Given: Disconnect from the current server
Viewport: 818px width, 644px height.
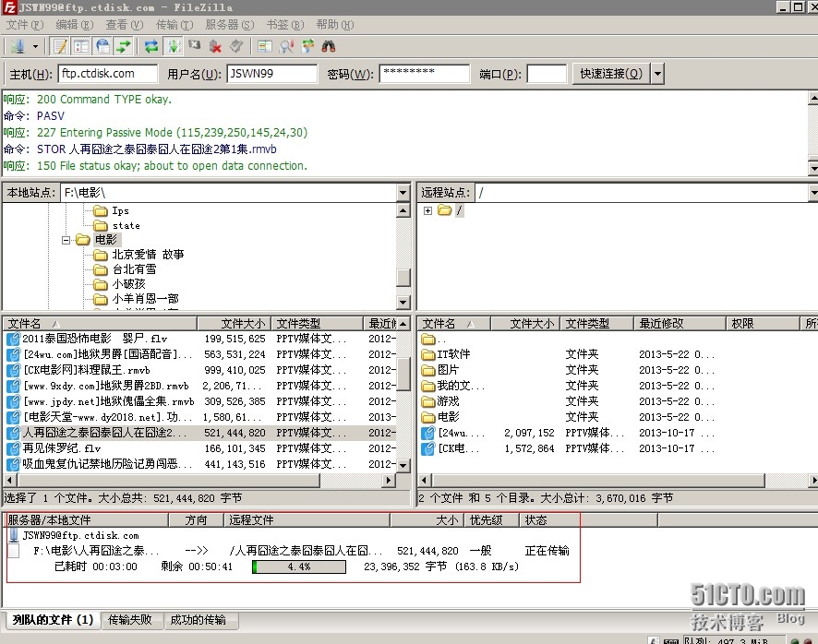Looking at the screenshot, I should 215,46.
